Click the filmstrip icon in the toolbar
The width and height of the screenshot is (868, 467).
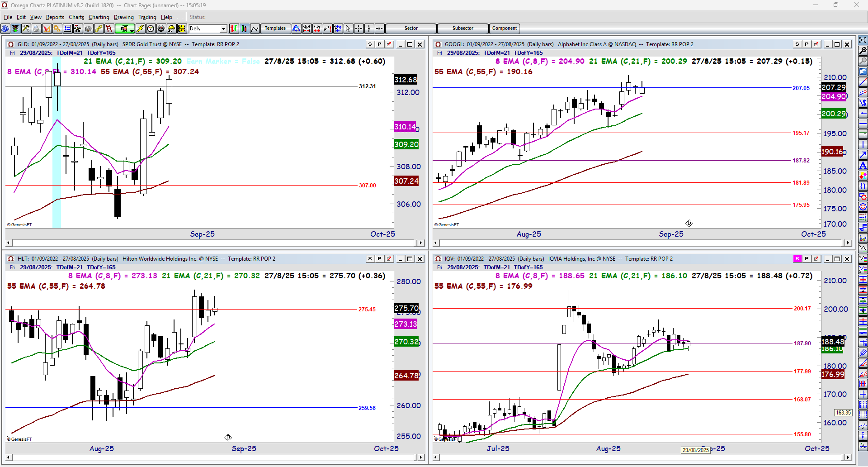(x=182, y=29)
